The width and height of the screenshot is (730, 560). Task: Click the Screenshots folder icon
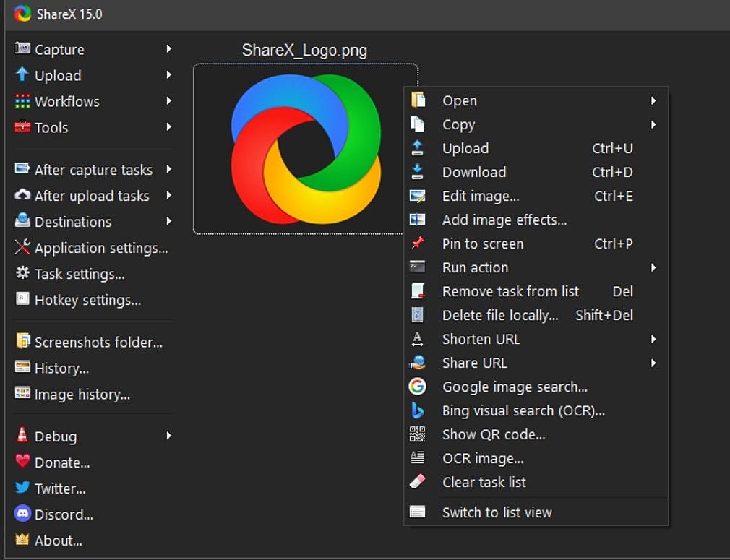[x=23, y=341]
